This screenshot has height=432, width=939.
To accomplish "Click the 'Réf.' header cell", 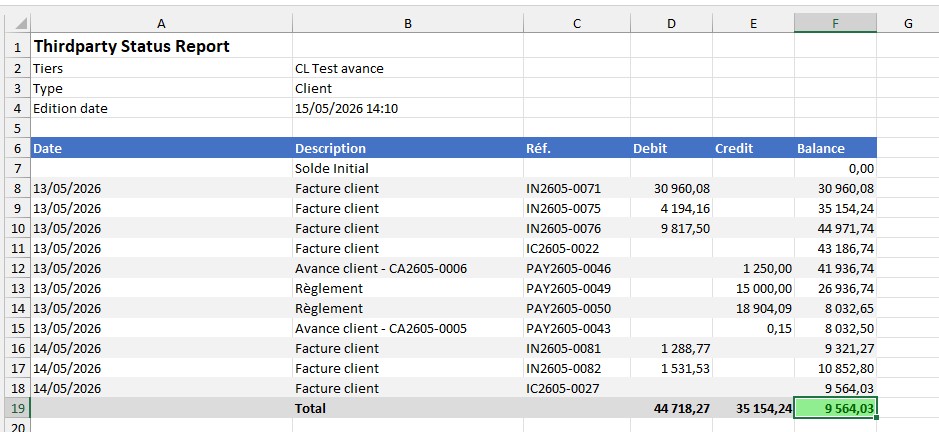I will (x=577, y=148).
